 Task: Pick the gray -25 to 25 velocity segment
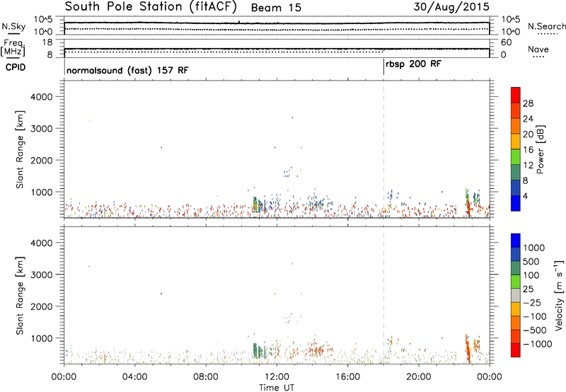(x=516, y=296)
